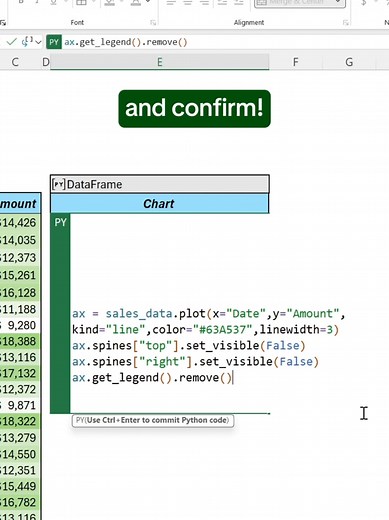This screenshot has width=389, height=520.
Task: Select the 14,426 amount cell
Action: point(20,223)
